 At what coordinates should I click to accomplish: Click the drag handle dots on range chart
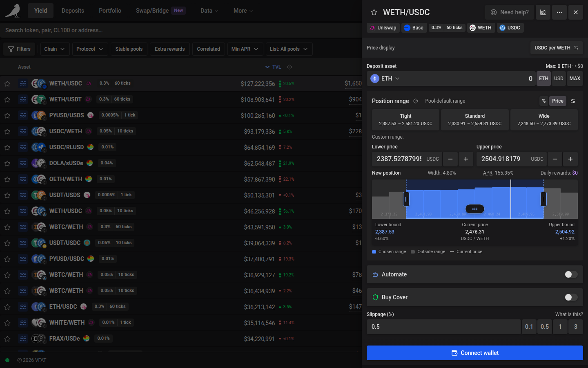coord(474,209)
